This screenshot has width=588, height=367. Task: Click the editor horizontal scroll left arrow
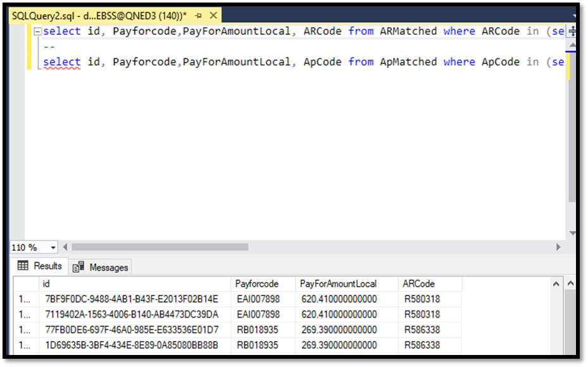click(x=65, y=247)
